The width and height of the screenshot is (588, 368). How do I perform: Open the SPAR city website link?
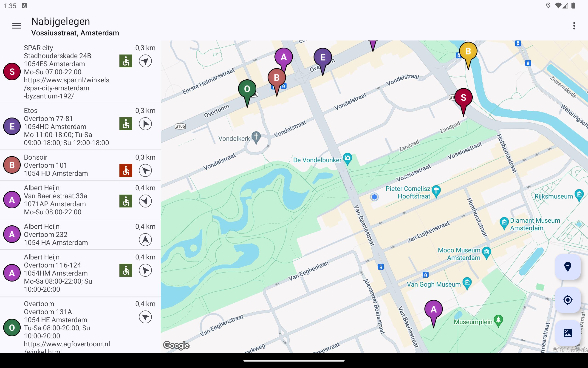67,88
